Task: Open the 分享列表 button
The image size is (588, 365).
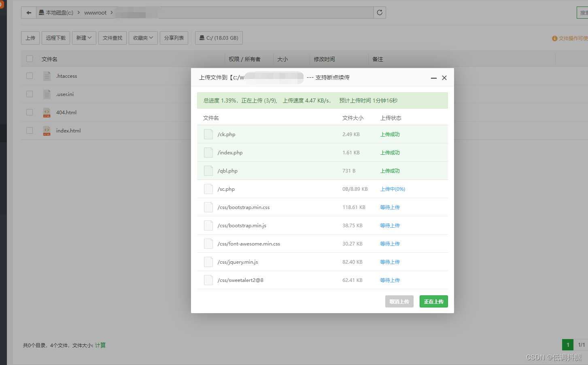Action: point(174,38)
